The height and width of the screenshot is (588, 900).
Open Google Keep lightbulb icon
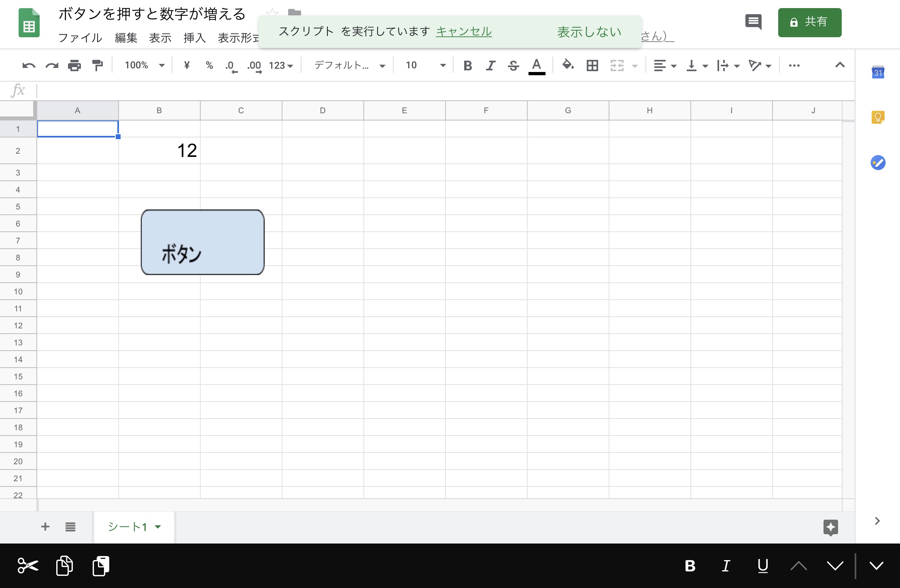[878, 117]
